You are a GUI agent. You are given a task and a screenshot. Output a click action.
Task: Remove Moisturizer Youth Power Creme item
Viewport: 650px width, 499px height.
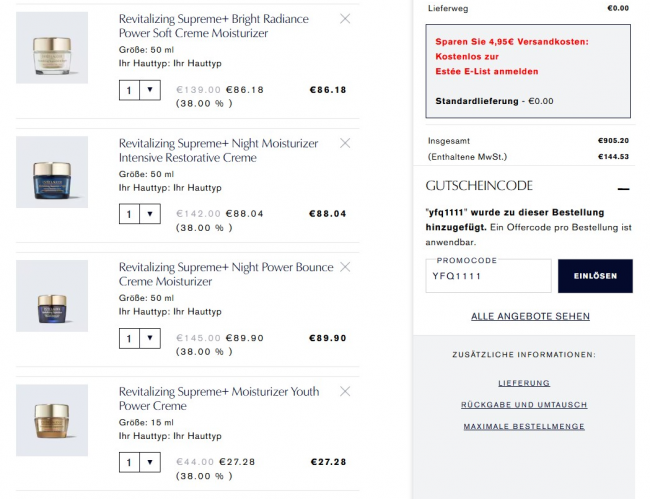tap(345, 391)
